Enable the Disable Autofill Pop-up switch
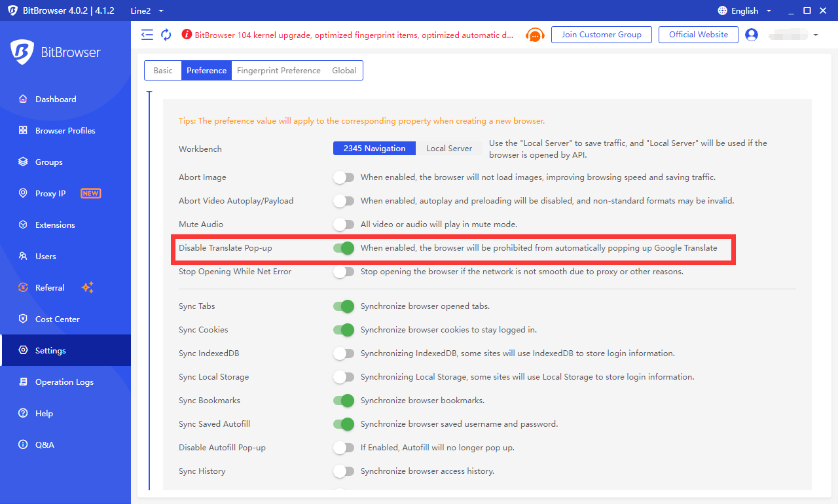 coord(344,448)
